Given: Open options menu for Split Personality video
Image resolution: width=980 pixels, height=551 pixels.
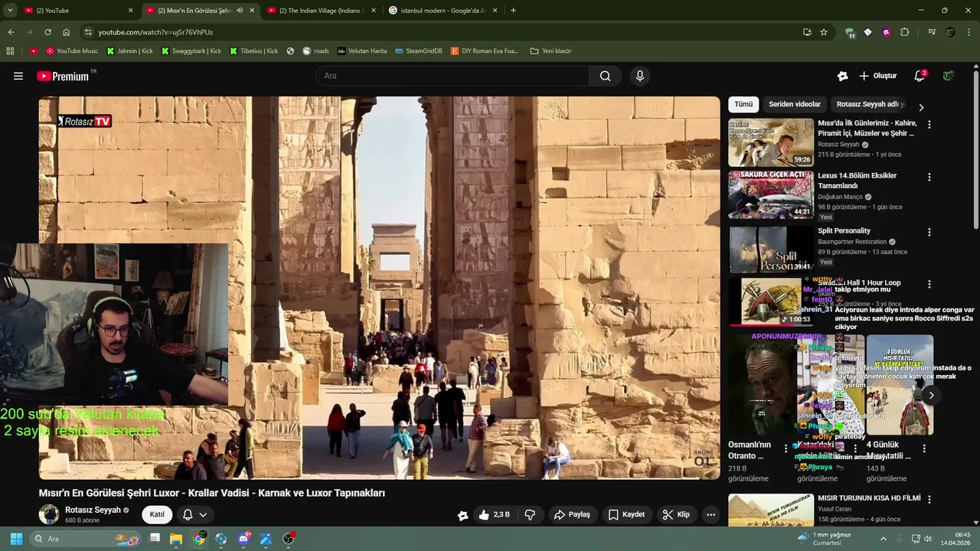Looking at the screenshot, I should point(929,232).
